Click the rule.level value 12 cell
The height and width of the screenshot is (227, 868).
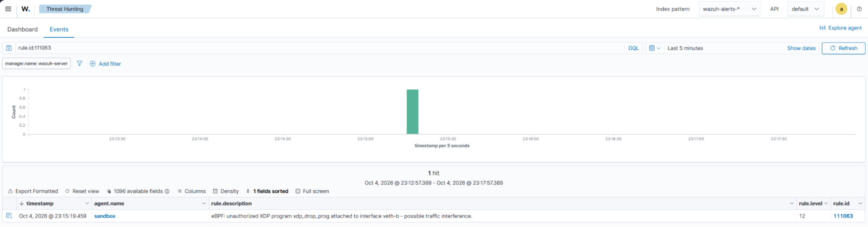click(x=813, y=216)
